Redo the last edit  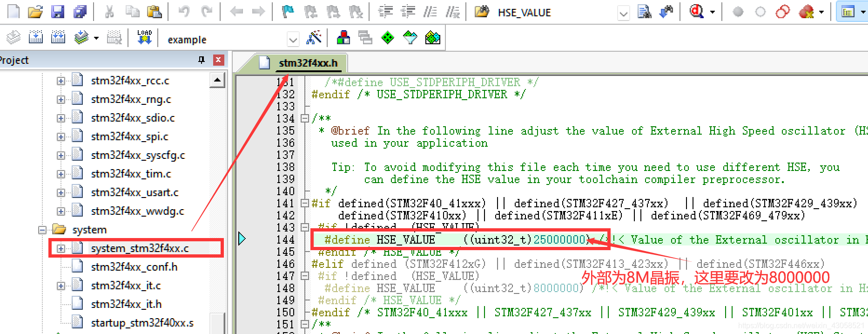[207, 12]
